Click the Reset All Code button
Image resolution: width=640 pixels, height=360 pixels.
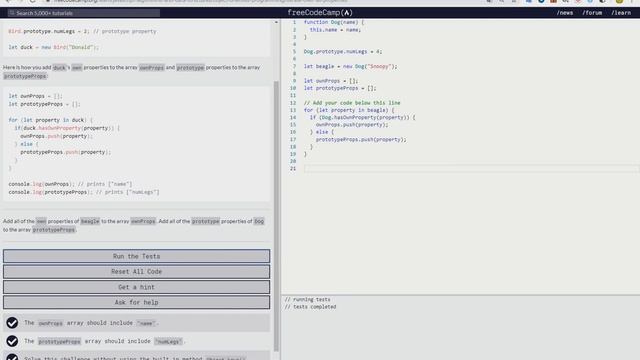click(x=136, y=271)
